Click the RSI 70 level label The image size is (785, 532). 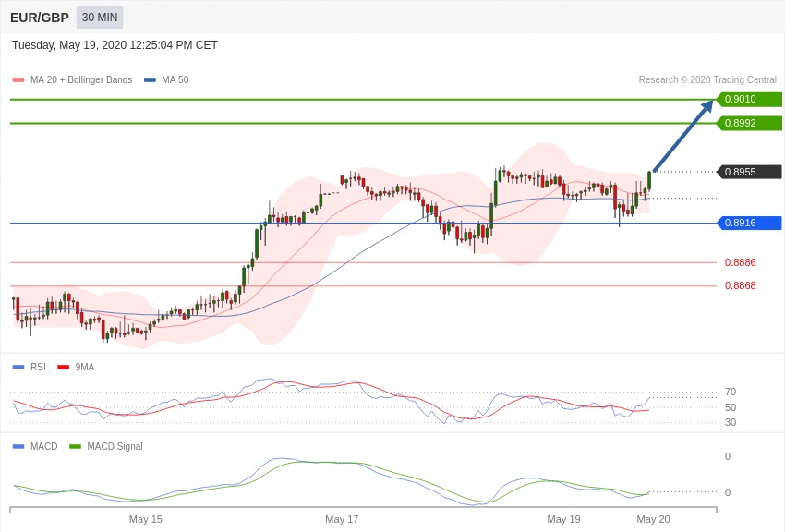(x=731, y=392)
